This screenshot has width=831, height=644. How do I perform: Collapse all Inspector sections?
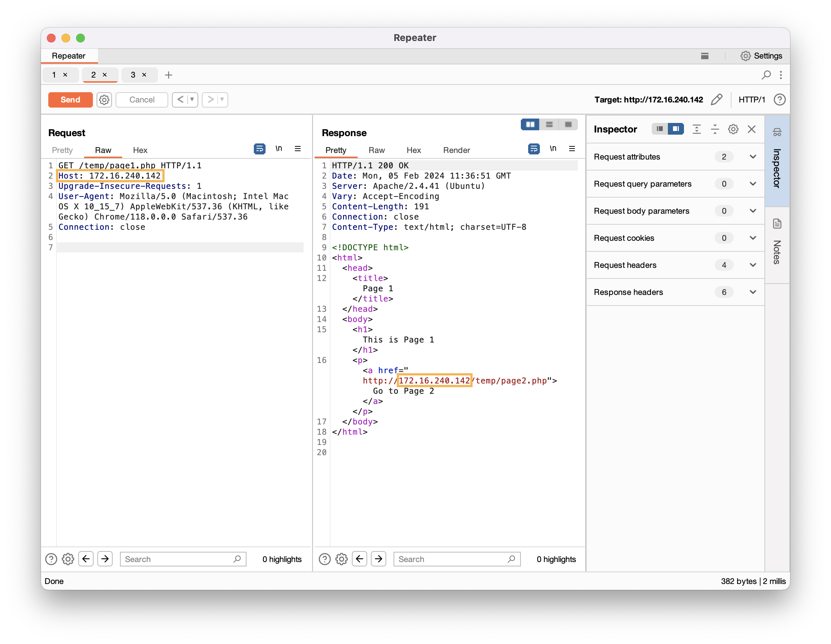pyautogui.click(x=715, y=130)
